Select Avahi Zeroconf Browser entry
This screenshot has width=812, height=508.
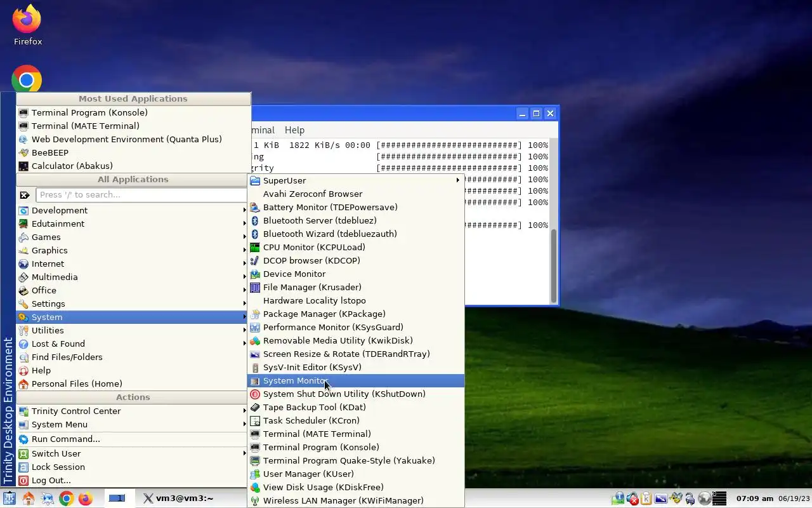pyautogui.click(x=356, y=194)
